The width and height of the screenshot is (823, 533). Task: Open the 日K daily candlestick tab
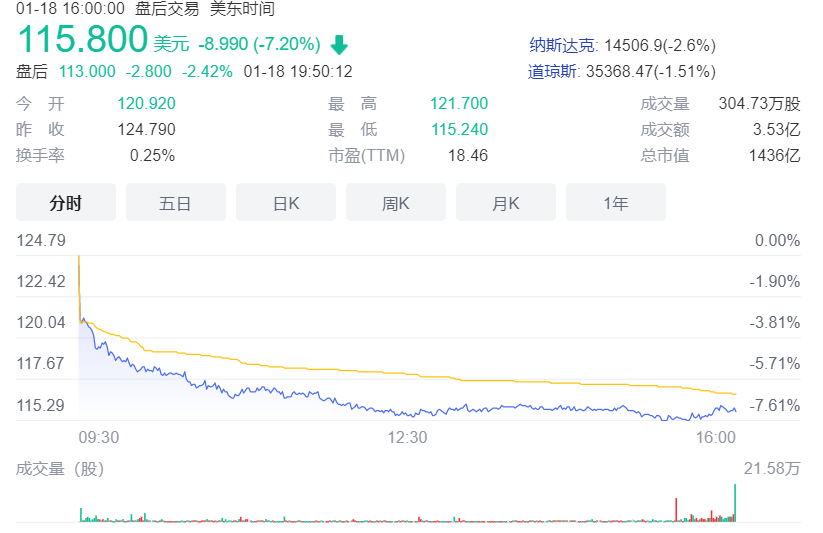[286, 203]
